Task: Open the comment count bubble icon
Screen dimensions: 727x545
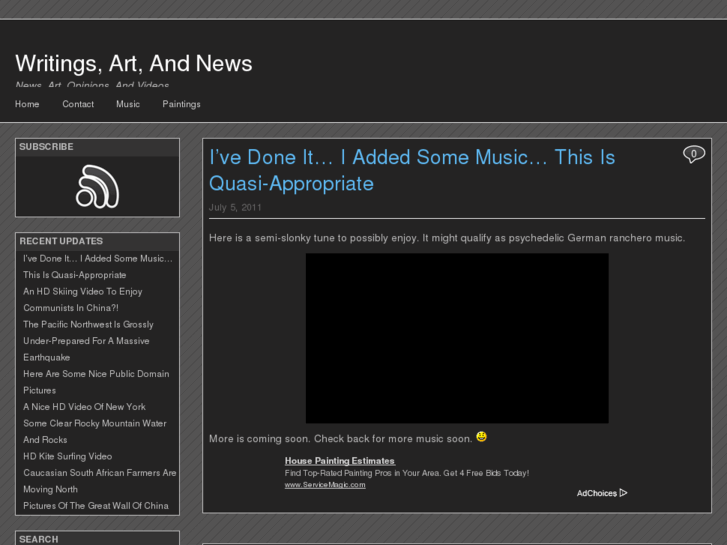Action: point(693,154)
